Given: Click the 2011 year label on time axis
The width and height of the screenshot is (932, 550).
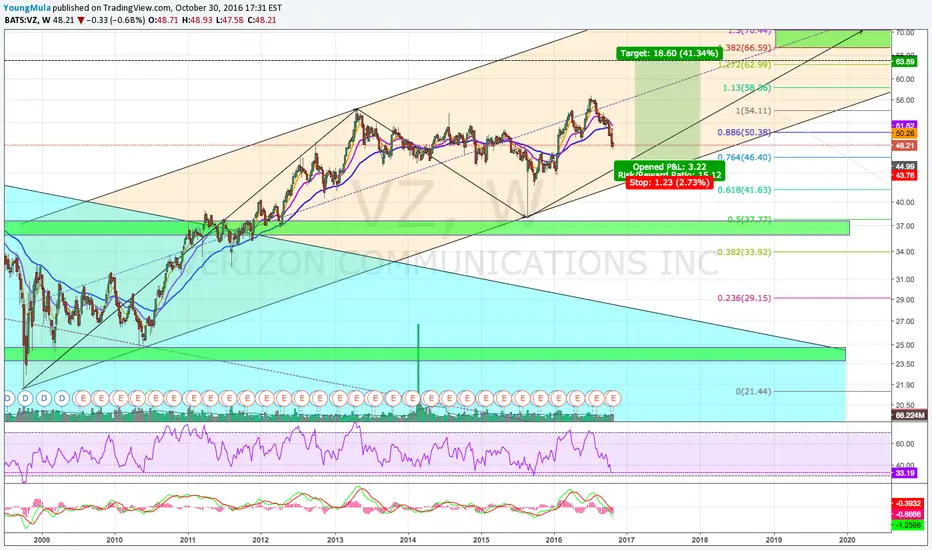Looking at the screenshot, I should pyautogui.click(x=188, y=540).
